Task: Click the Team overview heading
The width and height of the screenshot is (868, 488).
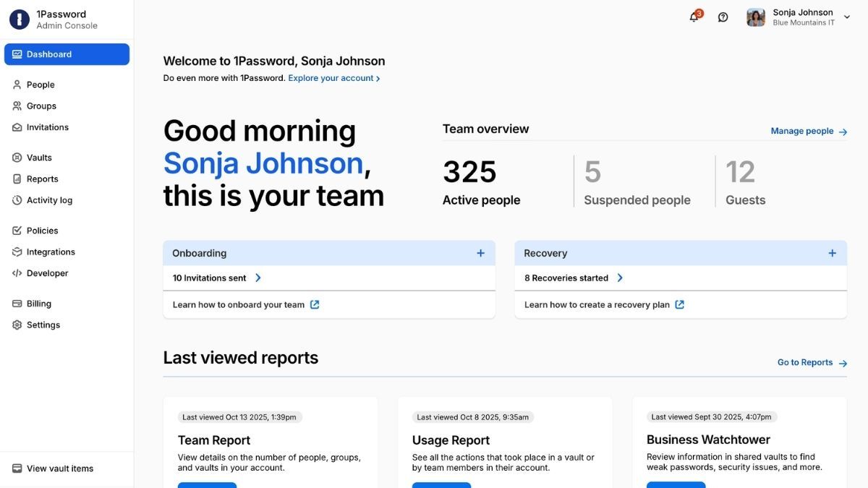Action: [x=485, y=129]
